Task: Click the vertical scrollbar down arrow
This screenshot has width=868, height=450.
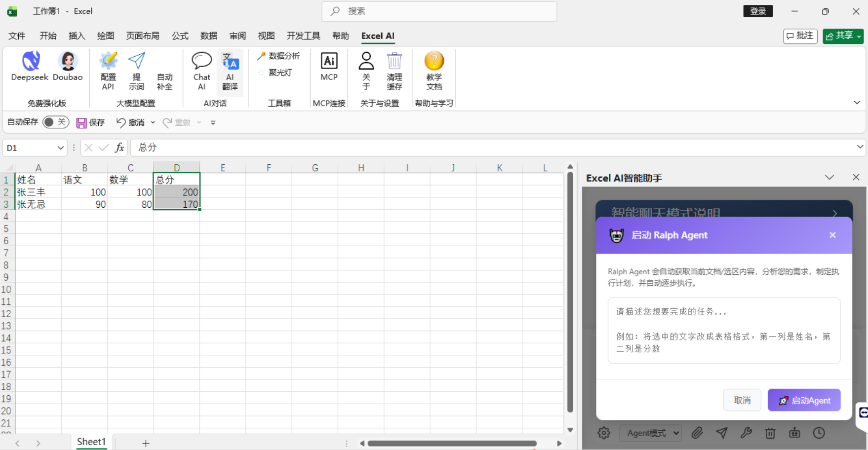Action: pyautogui.click(x=570, y=430)
